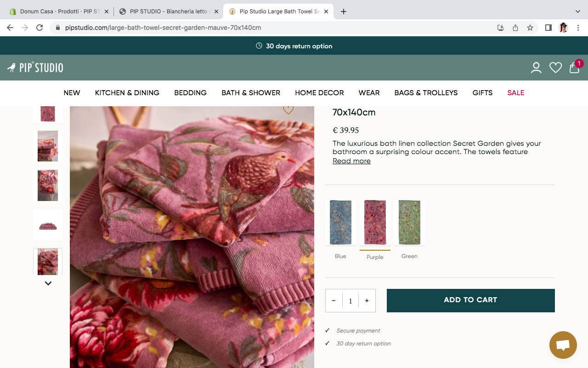Select the single folded towel thumbnail
This screenshot has height=368, width=588.
click(48, 225)
